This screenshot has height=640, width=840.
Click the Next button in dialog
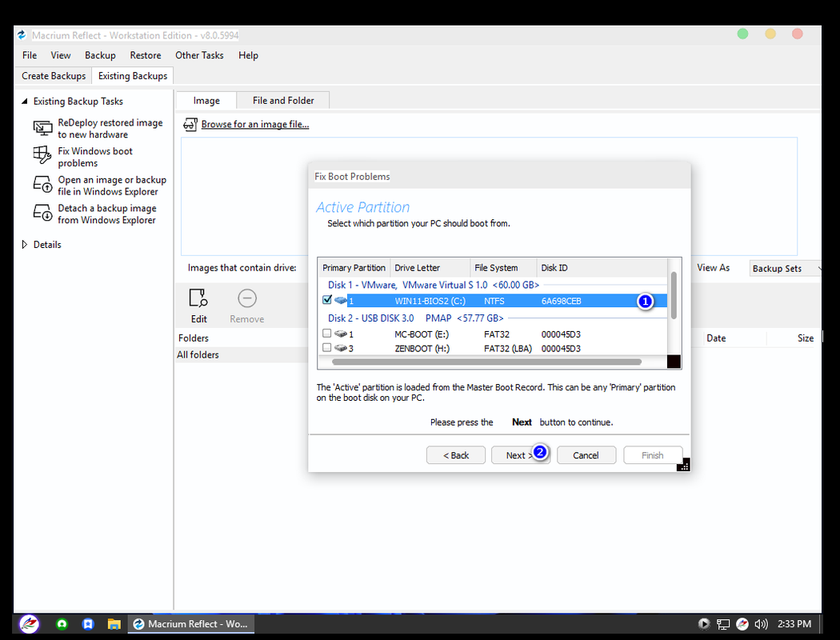520,455
